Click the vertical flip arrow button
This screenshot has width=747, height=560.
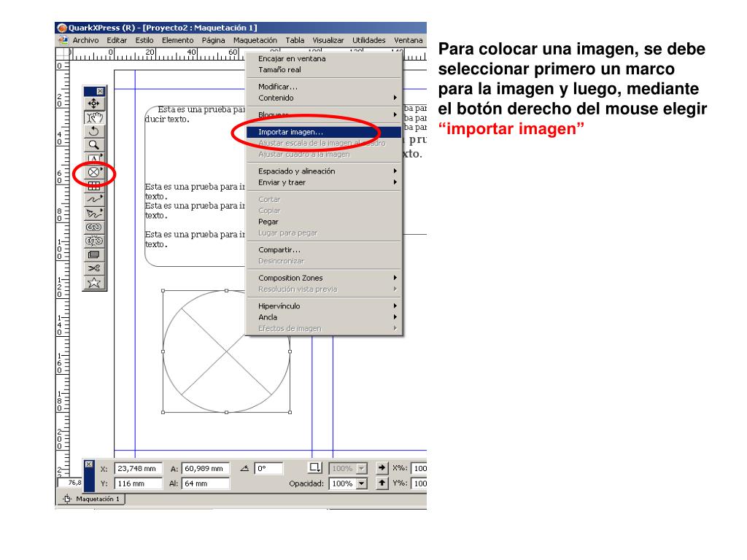[382, 483]
